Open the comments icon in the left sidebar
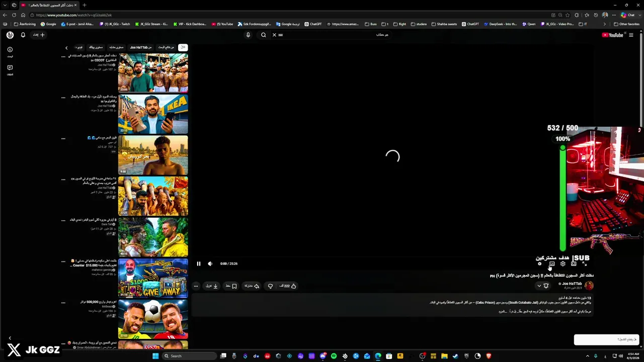The height and width of the screenshot is (362, 644). coord(10,67)
